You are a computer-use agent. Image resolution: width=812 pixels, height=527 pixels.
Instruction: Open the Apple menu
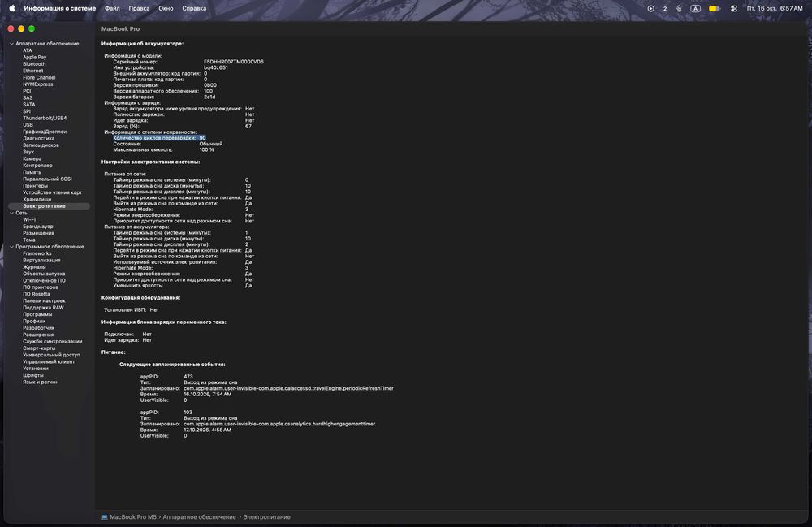point(12,8)
